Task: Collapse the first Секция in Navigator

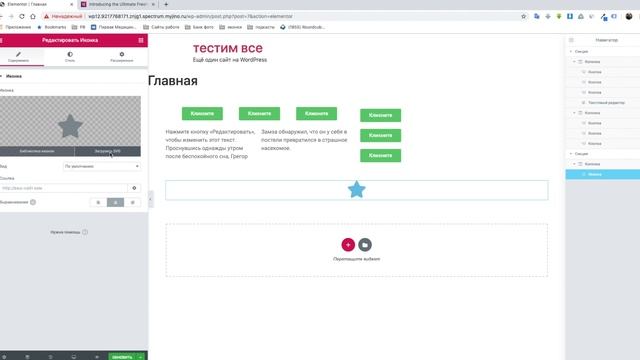Action: (x=571, y=51)
